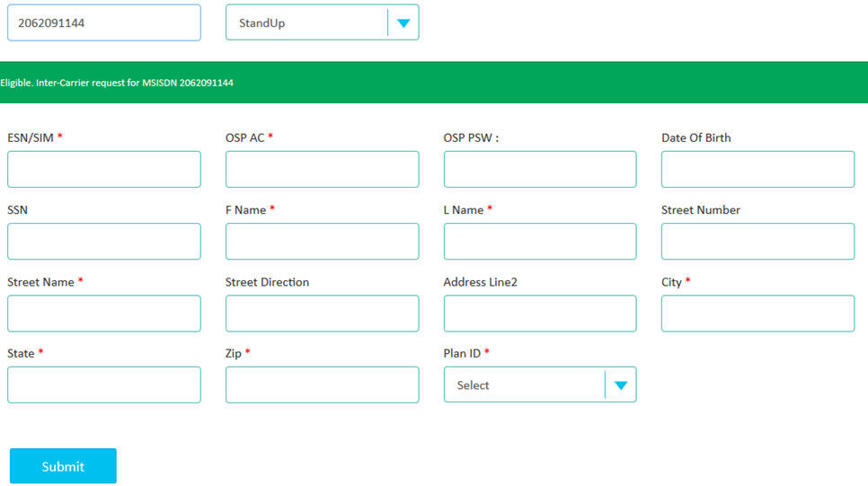This screenshot has width=868, height=486.
Task: Select the City input field
Action: point(757,314)
